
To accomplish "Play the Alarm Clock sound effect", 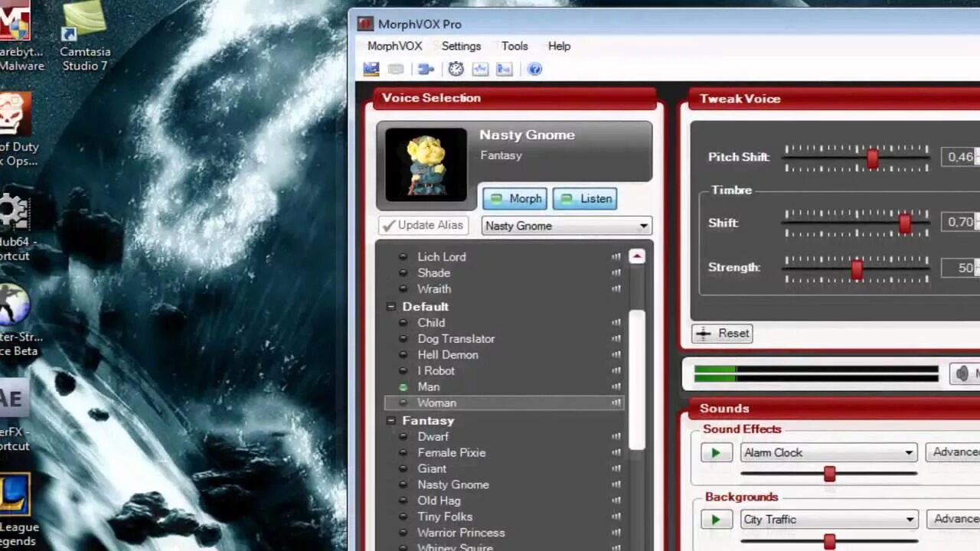I will (716, 453).
